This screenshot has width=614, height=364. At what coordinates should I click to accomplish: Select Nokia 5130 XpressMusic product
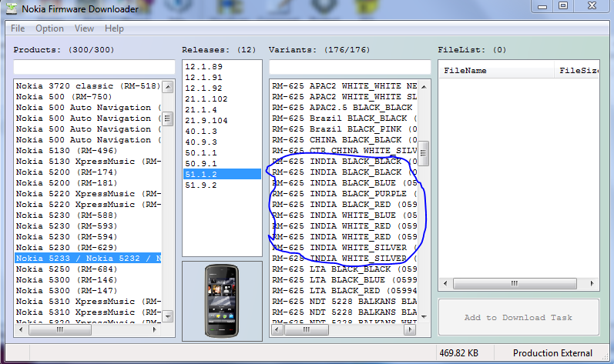click(x=88, y=162)
